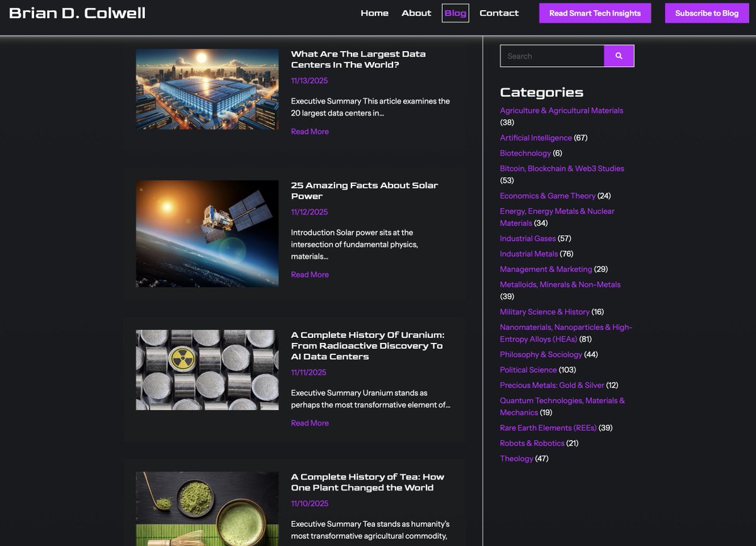Click the data centers article excerpt text
Screen dimensions: 756x546
click(x=370, y=107)
